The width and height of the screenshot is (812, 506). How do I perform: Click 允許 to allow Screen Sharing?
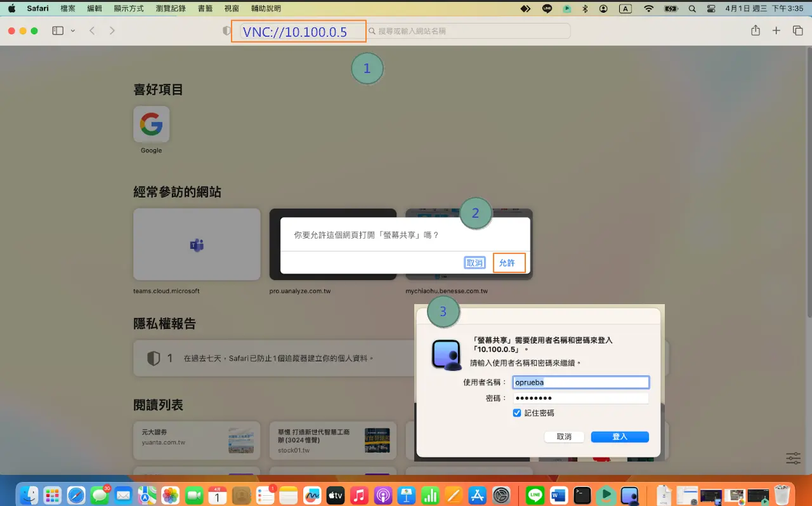[x=508, y=262]
